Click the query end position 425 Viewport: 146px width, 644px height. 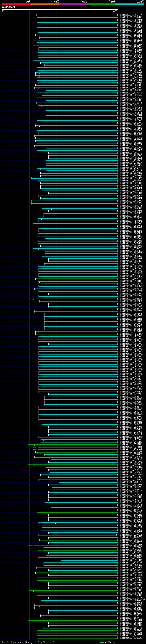(115, 11)
